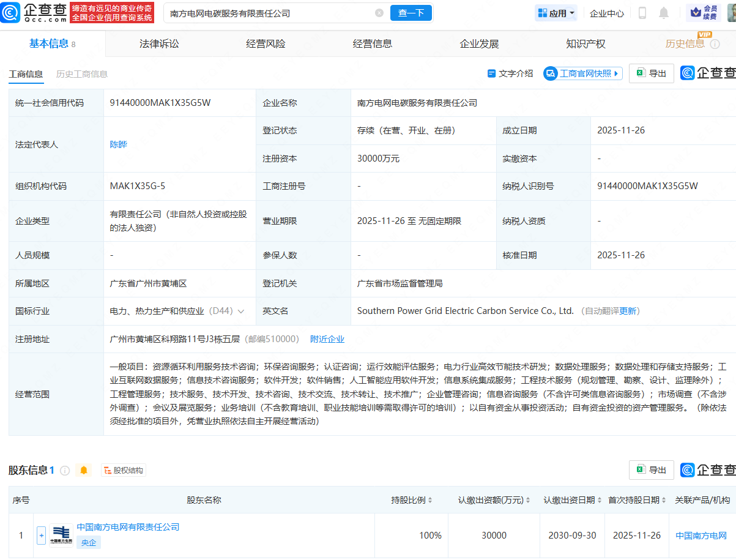Click the Qcc logo in header
The width and height of the screenshot is (736, 560).
coord(34,12)
